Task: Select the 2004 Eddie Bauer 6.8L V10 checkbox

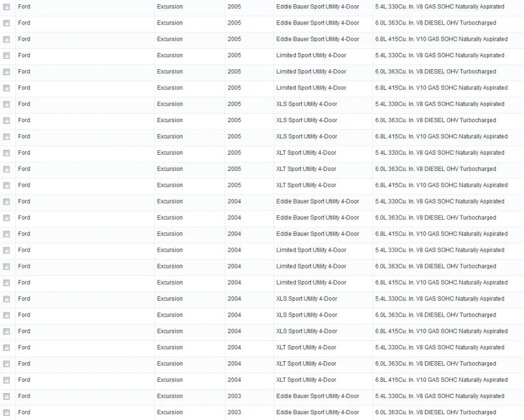Action: point(6,234)
